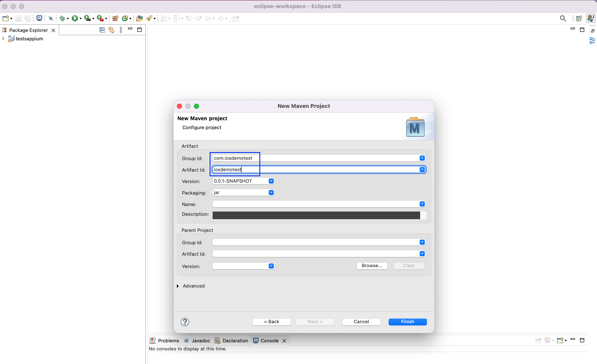Open the Packaging jar dropdown
The width and height of the screenshot is (597, 364).
click(x=271, y=192)
